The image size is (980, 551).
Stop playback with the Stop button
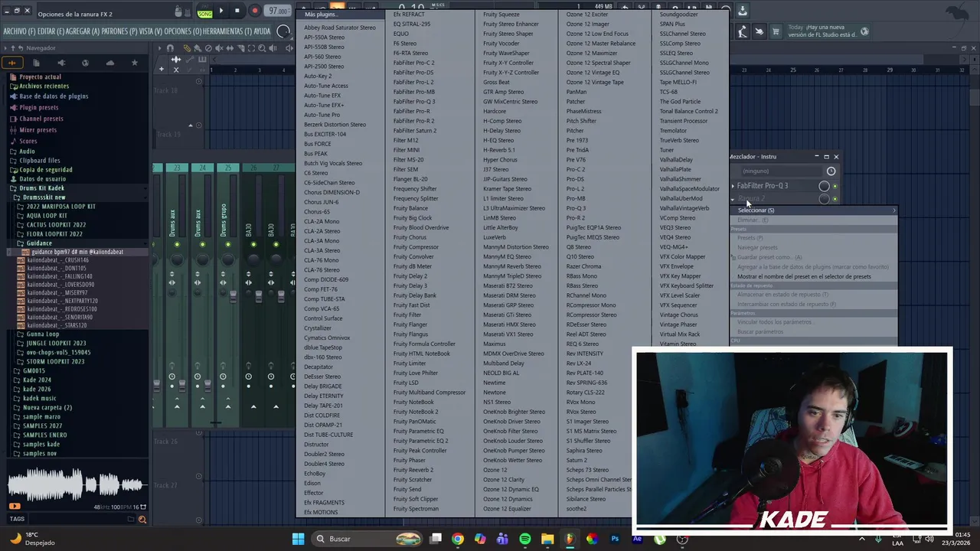point(237,11)
